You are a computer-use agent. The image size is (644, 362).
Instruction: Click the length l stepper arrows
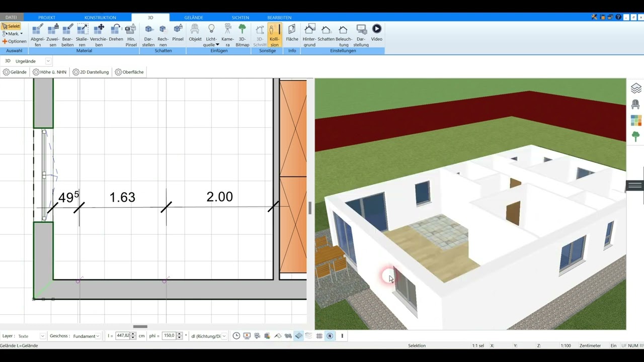(133, 336)
